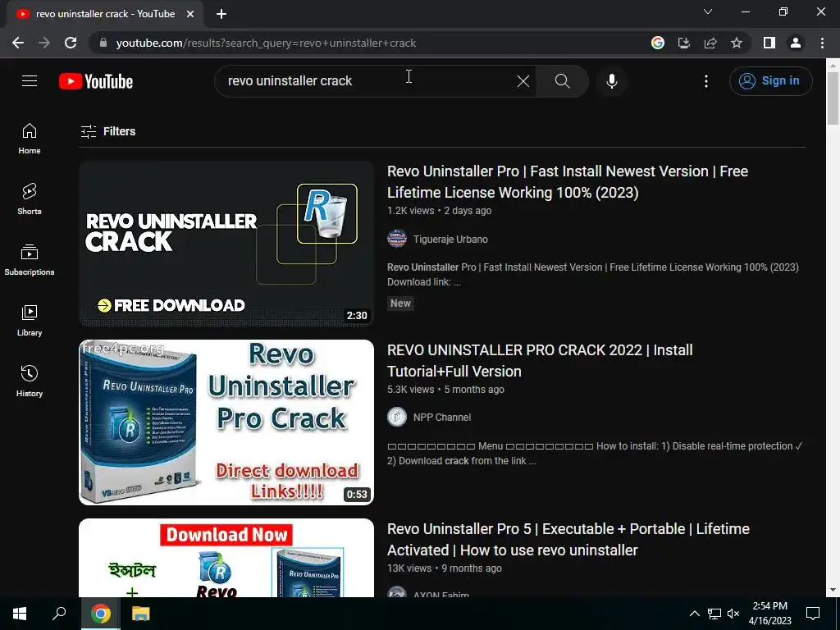Bookmark this tab with the star
The width and height of the screenshot is (840, 630).
737,43
